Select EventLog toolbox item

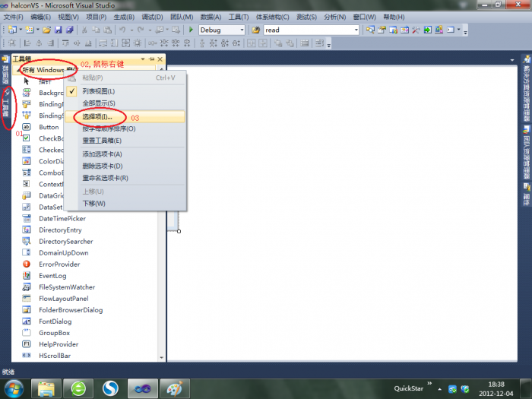tap(52, 275)
